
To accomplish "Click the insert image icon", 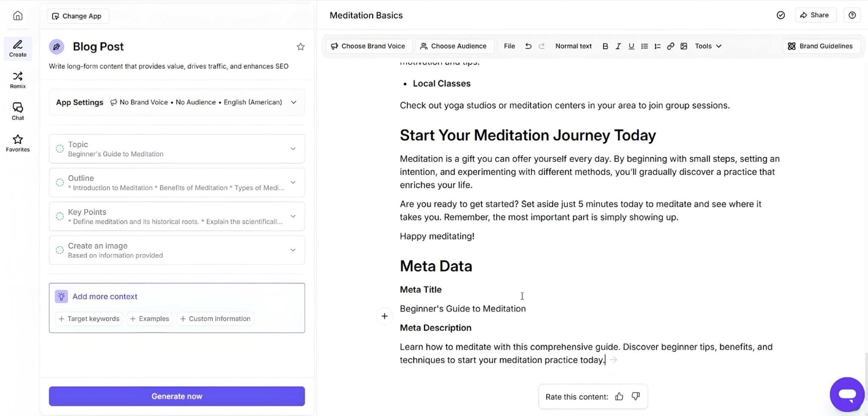I will [x=683, y=46].
